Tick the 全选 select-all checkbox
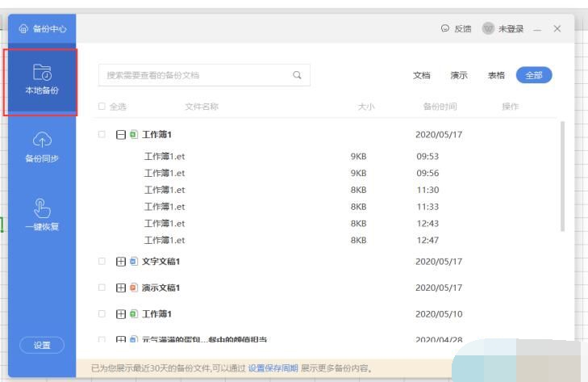 click(x=102, y=107)
